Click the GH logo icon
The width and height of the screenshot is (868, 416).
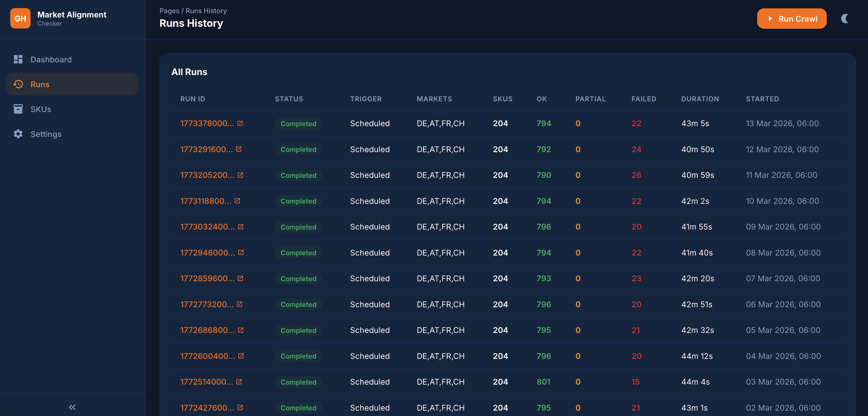20,19
